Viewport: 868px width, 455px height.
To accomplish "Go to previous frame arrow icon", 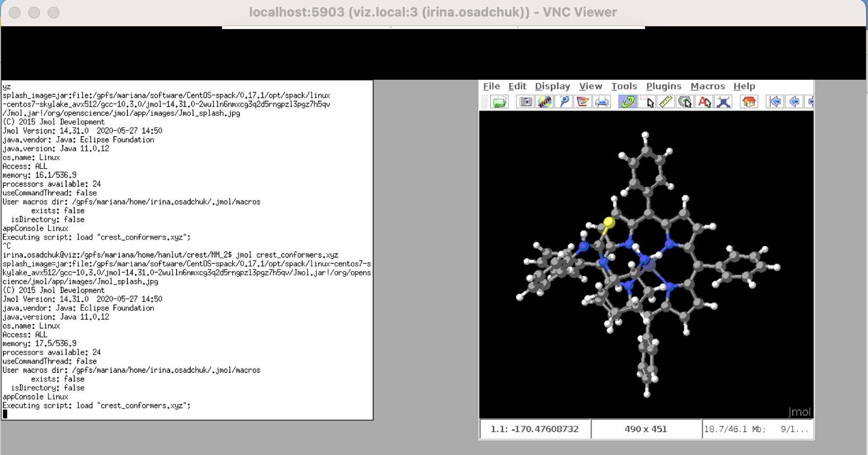I will 794,102.
